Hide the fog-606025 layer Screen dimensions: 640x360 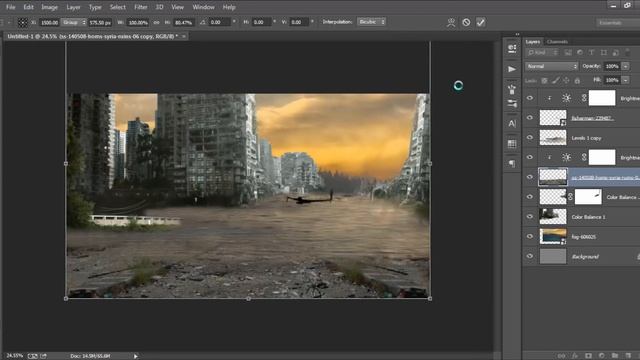[530, 236]
